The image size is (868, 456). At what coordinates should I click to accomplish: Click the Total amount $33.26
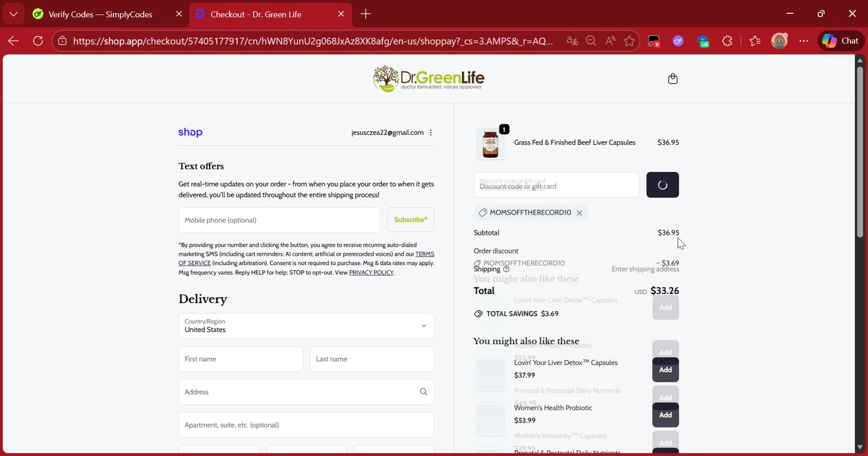pos(664,291)
